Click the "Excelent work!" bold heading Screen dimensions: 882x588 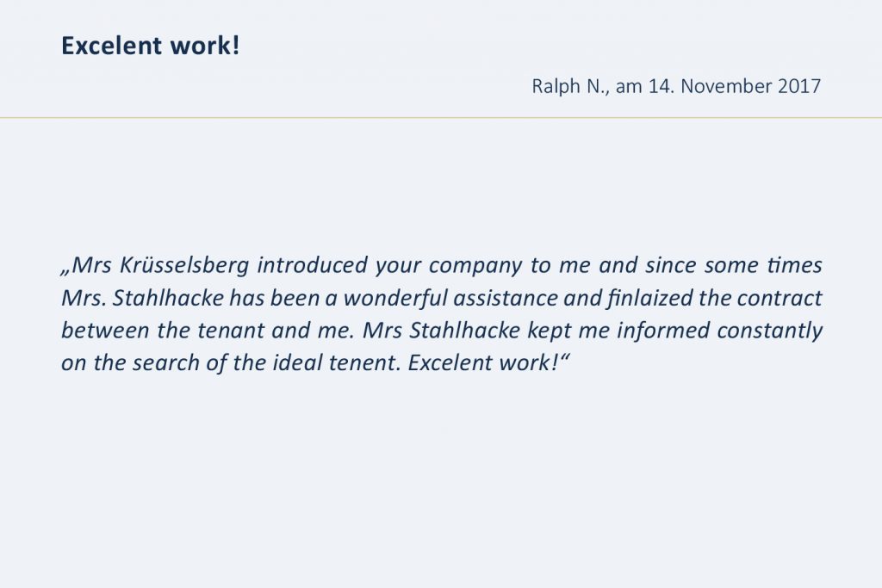150,46
